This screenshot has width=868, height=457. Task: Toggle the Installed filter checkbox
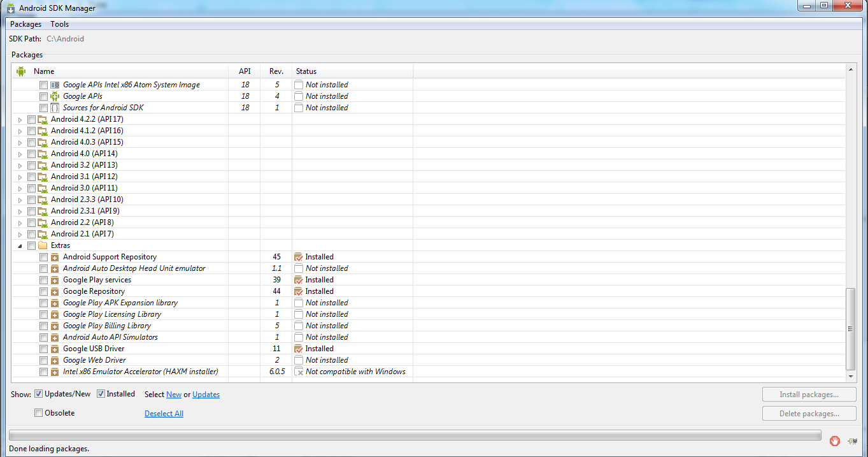[101, 394]
